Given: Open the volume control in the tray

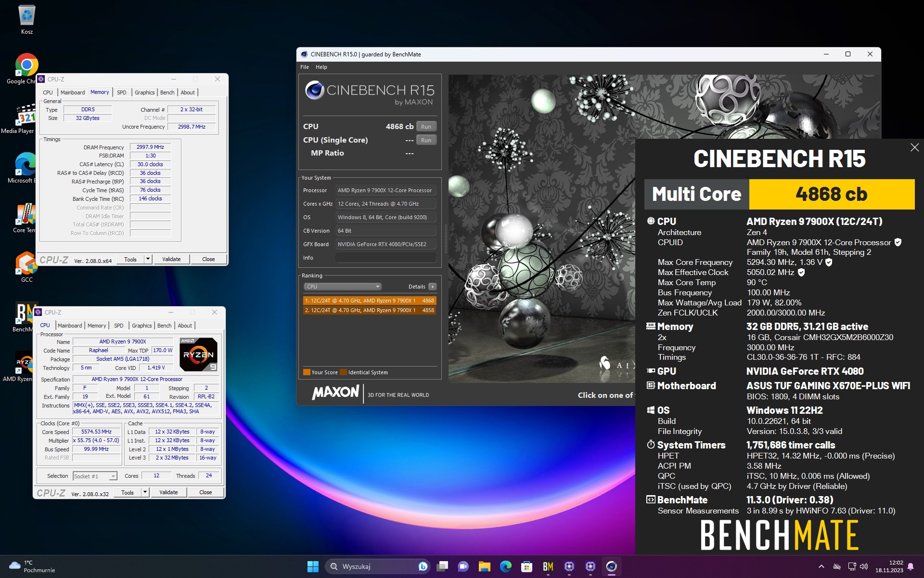Looking at the screenshot, I should pos(864,566).
